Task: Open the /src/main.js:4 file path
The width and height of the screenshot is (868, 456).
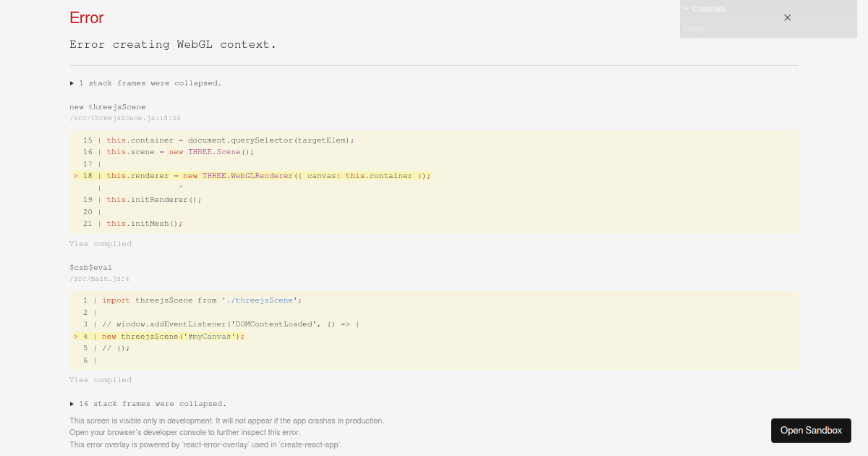Action: click(99, 279)
